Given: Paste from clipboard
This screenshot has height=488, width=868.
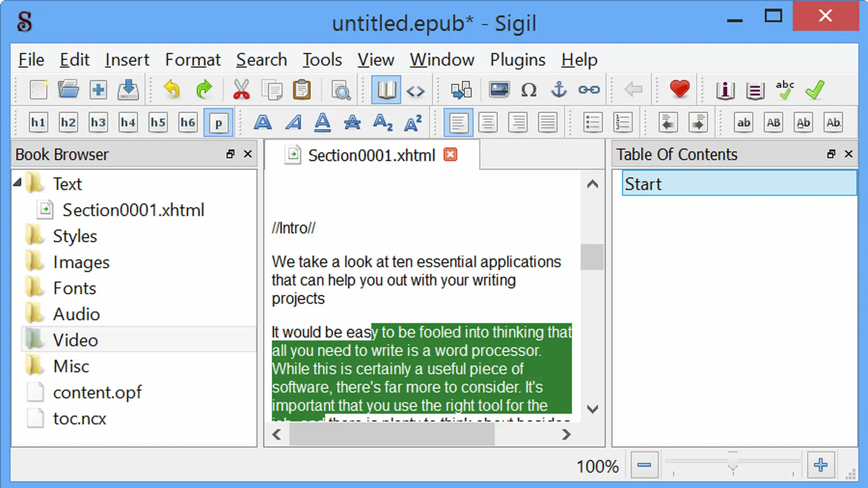Looking at the screenshot, I should [302, 90].
